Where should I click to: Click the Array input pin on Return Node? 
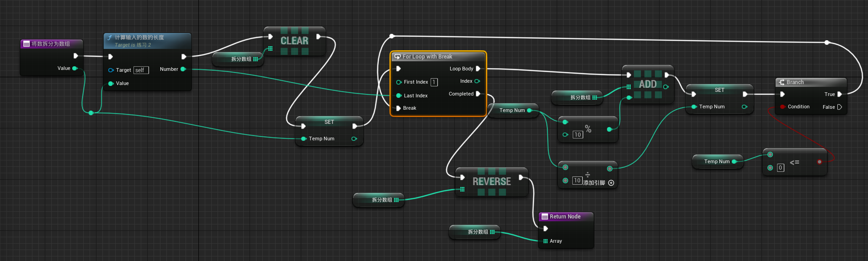point(545,241)
